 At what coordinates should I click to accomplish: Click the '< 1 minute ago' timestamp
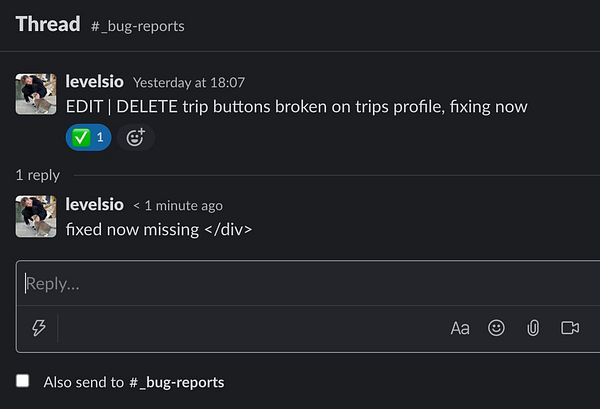[178, 205]
